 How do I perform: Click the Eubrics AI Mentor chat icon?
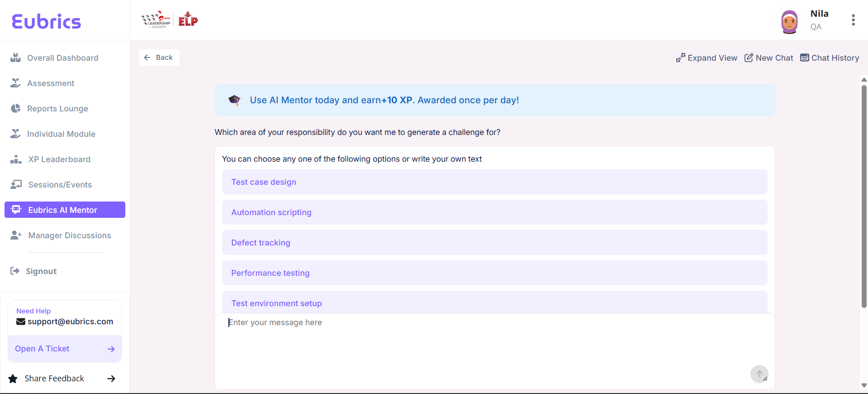(16, 209)
